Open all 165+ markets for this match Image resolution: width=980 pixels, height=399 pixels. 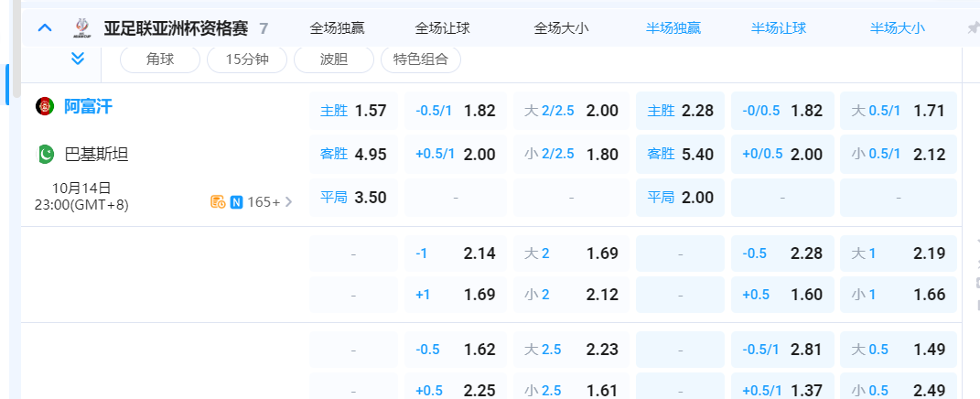pyautogui.click(x=270, y=201)
